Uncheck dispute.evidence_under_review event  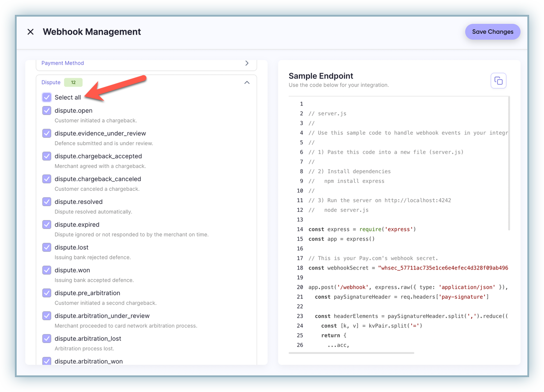[x=47, y=133]
